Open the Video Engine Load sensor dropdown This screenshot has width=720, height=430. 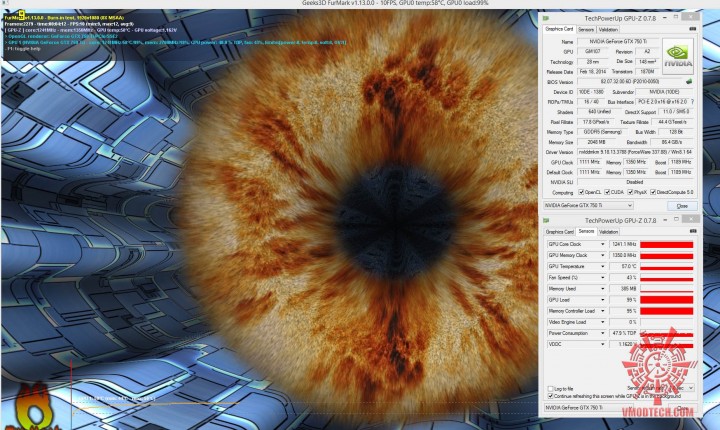(x=602, y=322)
